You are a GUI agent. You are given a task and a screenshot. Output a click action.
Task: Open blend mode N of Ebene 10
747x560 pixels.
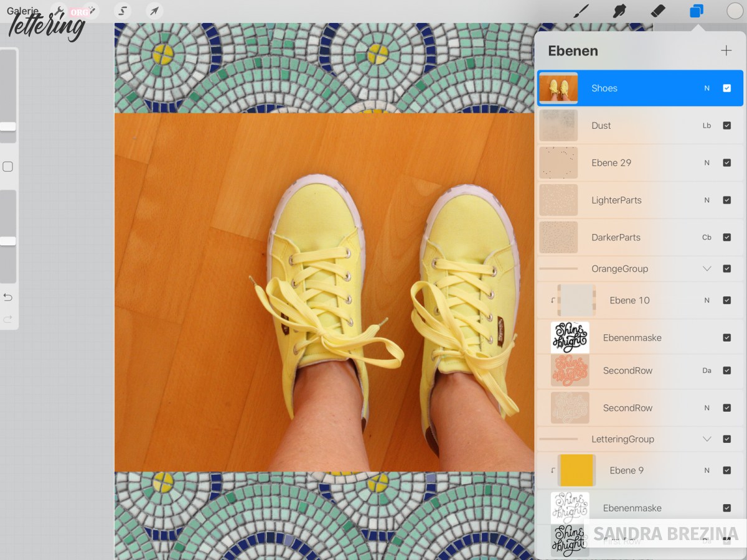click(707, 301)
